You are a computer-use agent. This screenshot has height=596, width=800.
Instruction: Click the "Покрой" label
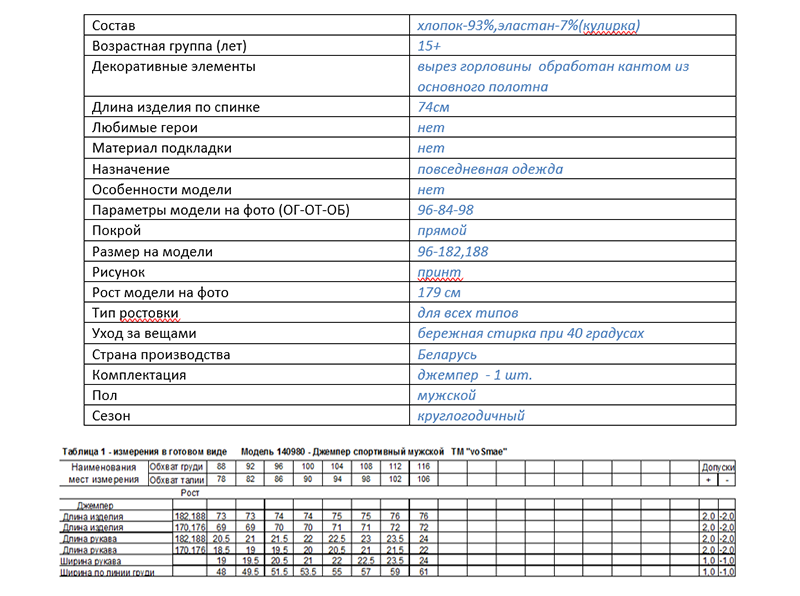tap(116, 230)
